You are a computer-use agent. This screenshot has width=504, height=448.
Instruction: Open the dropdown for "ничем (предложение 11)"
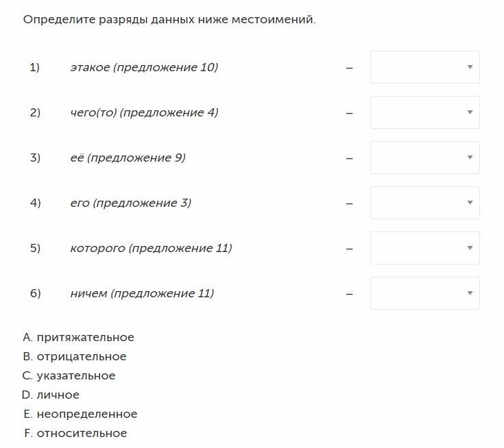coord(425,293)
